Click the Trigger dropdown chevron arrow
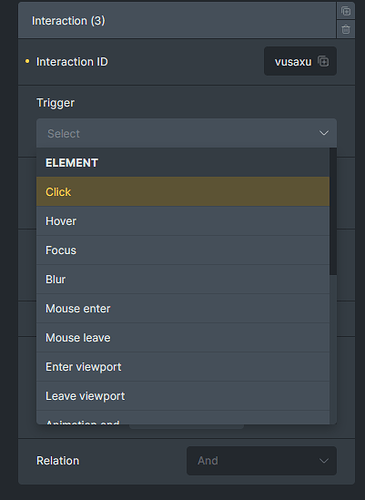Image resolution: width=365 pixels, height=500 pixels. (x=324, y=133)
